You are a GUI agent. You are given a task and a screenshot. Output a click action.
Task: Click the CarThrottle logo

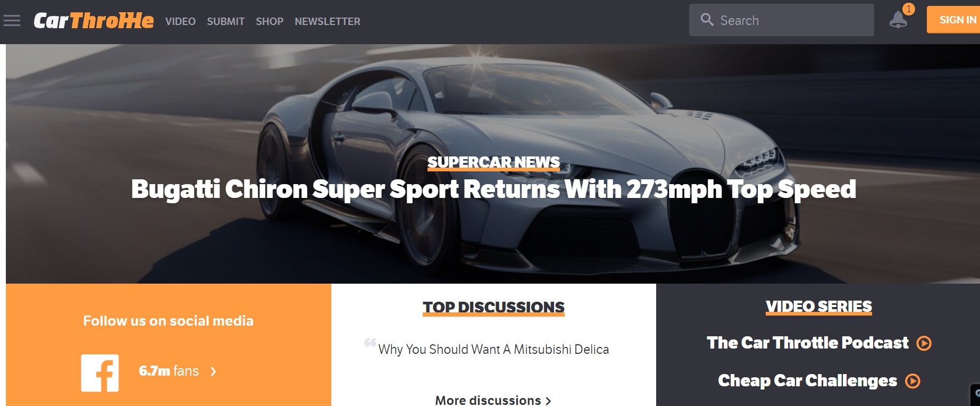point(94,21)
